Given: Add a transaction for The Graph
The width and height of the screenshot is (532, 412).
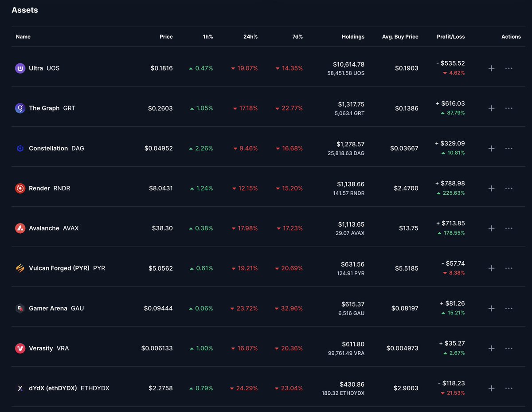Looking at the screenshot, I should click(491, 108).
